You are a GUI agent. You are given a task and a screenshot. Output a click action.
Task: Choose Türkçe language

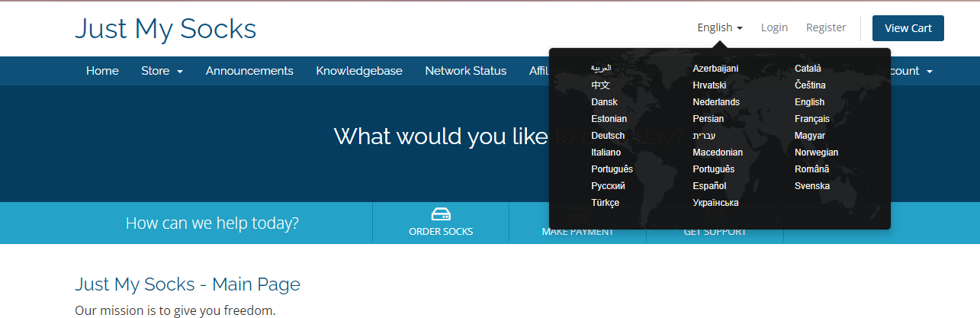tap(605, 203)
